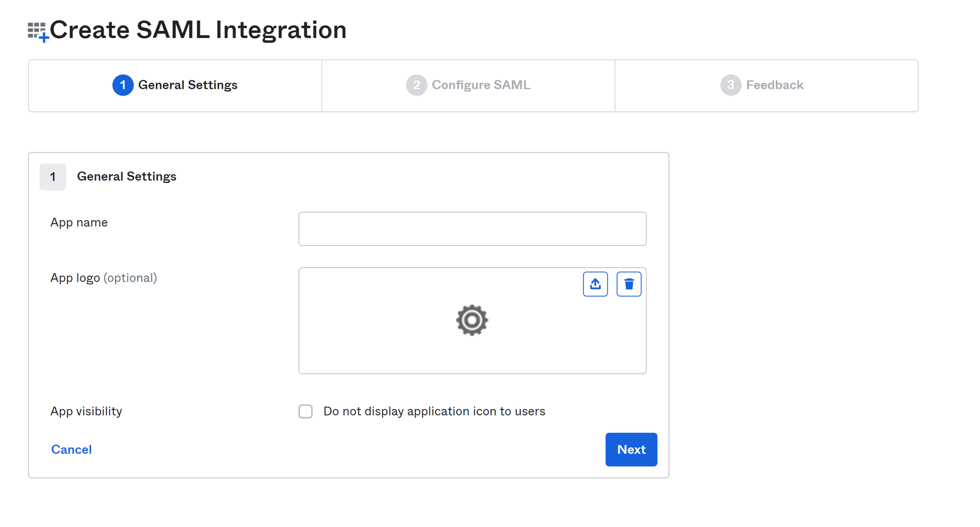Click the gear placeholder in the logo preview
980x527 pixels.
[x=472, y=320]
